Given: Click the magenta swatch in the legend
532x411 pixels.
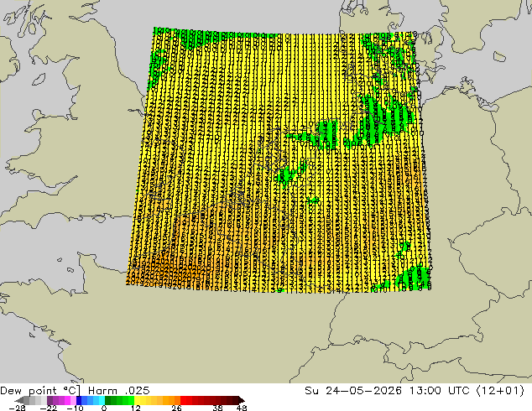Looking at the screenshot, I should click(x=67, y=400).
